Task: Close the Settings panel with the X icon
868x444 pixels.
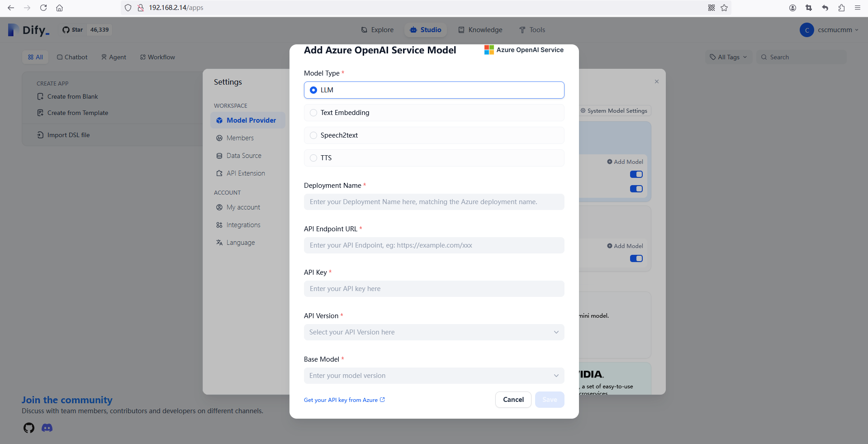Action: pyautogui.click(x=656, y=81)
